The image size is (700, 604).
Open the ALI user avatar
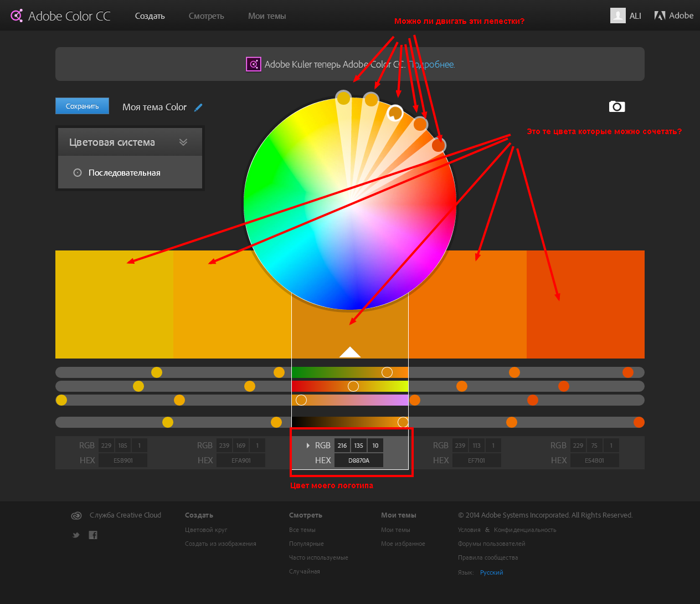click(617, 16)
